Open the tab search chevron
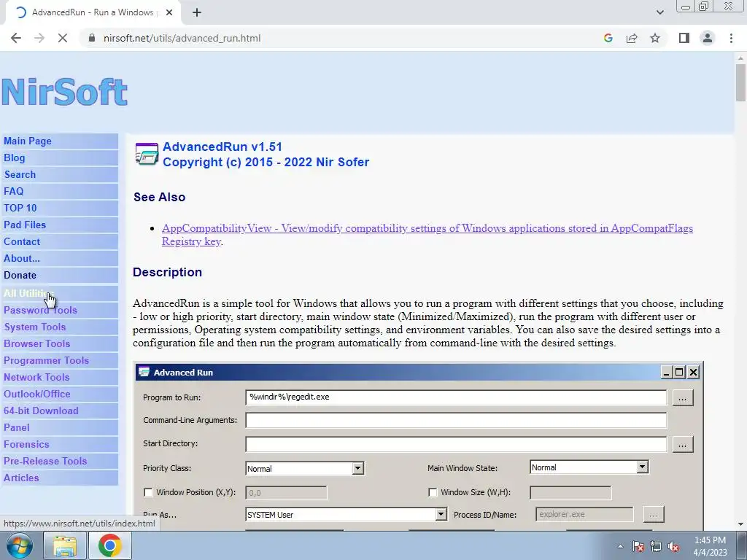 (659, 12)
